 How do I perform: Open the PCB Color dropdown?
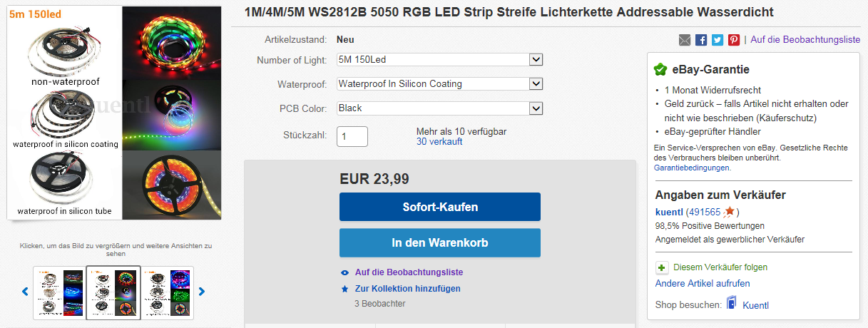pyautogui.click(x=440, y=108)
